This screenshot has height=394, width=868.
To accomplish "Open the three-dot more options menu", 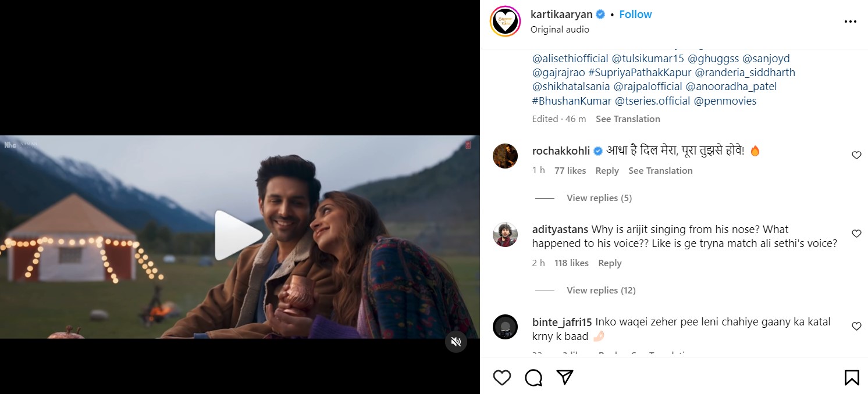I will point(850,22).
